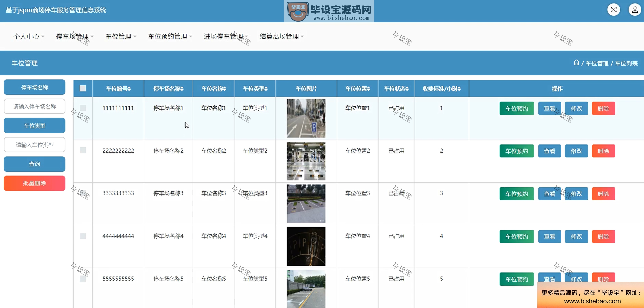Viewport: 644px width, 308px height.
Task: Check the row 3333333333 checkbox
Action: (x=83, y=193)
